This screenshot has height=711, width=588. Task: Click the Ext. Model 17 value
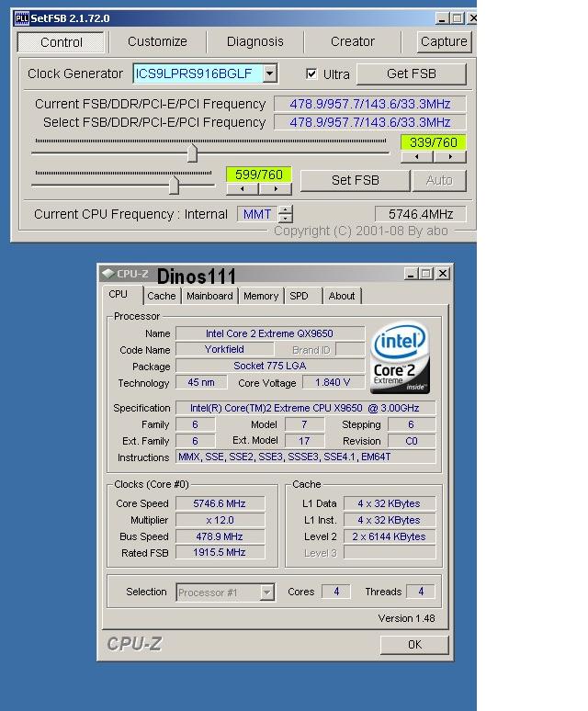304,441
